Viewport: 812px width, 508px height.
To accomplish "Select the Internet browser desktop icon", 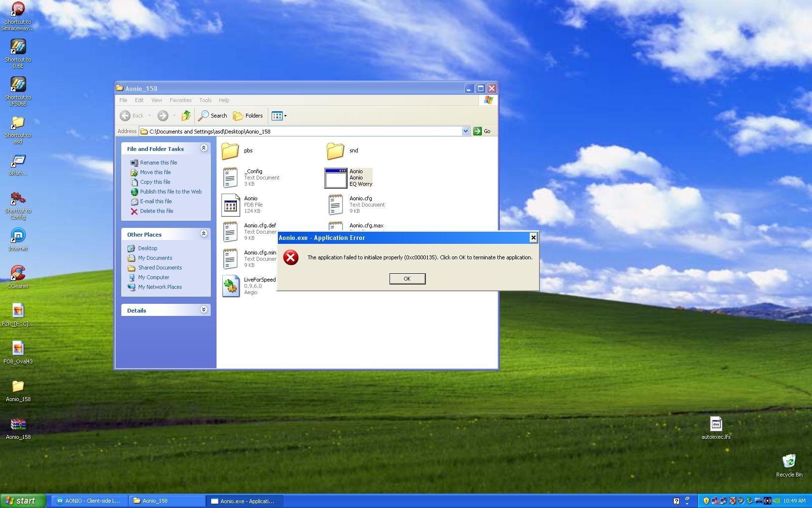I will (18, 239).
